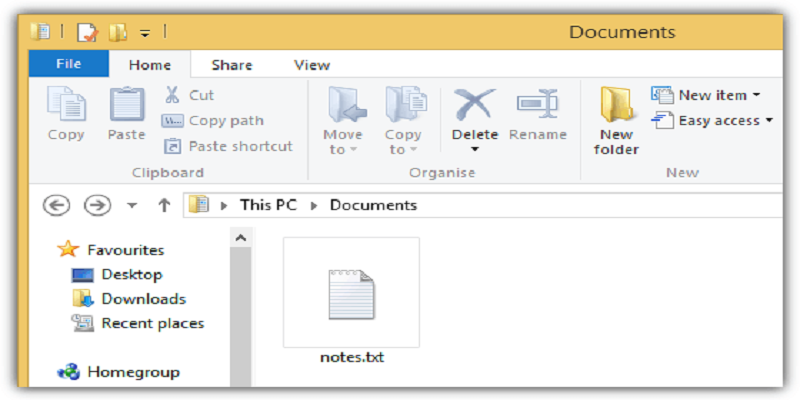Click the Recent places icon in sidebar

(x=83, y=323)
